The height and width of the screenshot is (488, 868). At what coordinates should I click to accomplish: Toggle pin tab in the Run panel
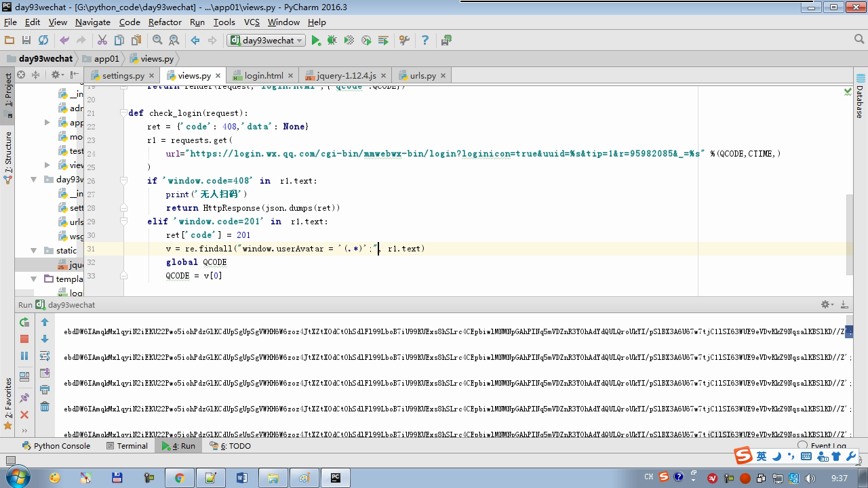(24, 398)
